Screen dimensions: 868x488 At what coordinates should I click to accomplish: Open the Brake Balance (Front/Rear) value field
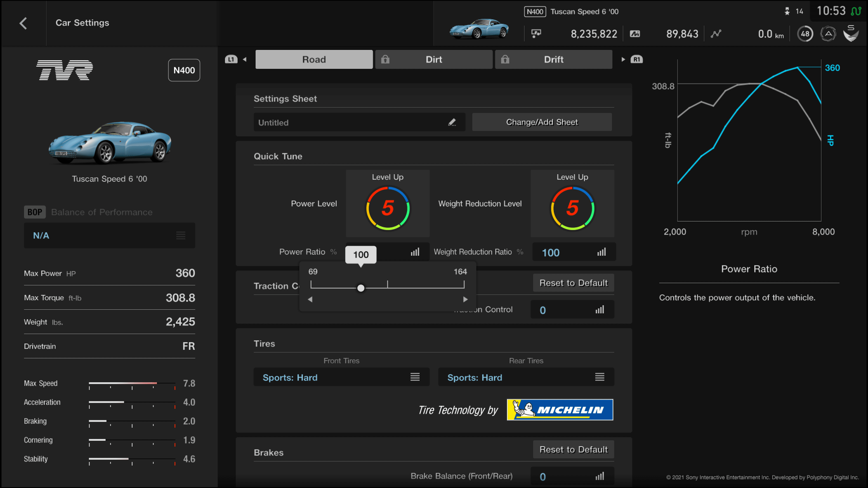(572, 476)
